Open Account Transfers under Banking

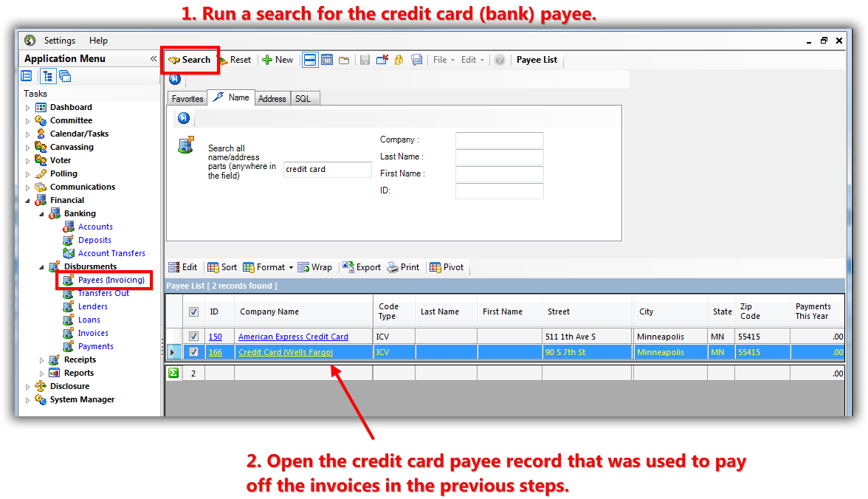tap(111, 253)
